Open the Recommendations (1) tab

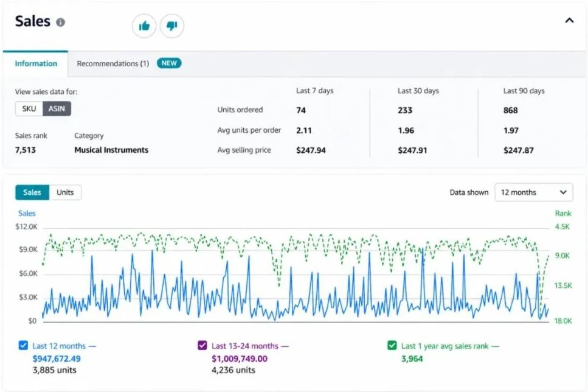[113, 63]
